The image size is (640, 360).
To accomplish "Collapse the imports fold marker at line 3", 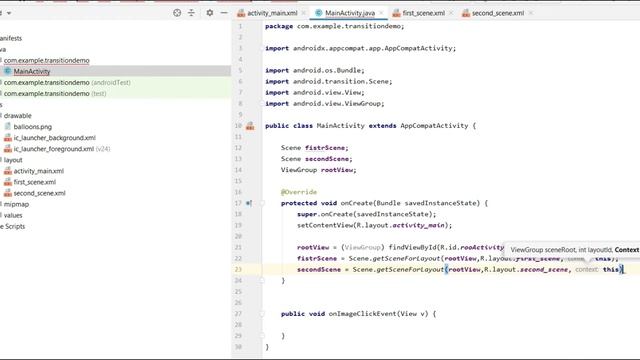I will [x=262, y=48].
